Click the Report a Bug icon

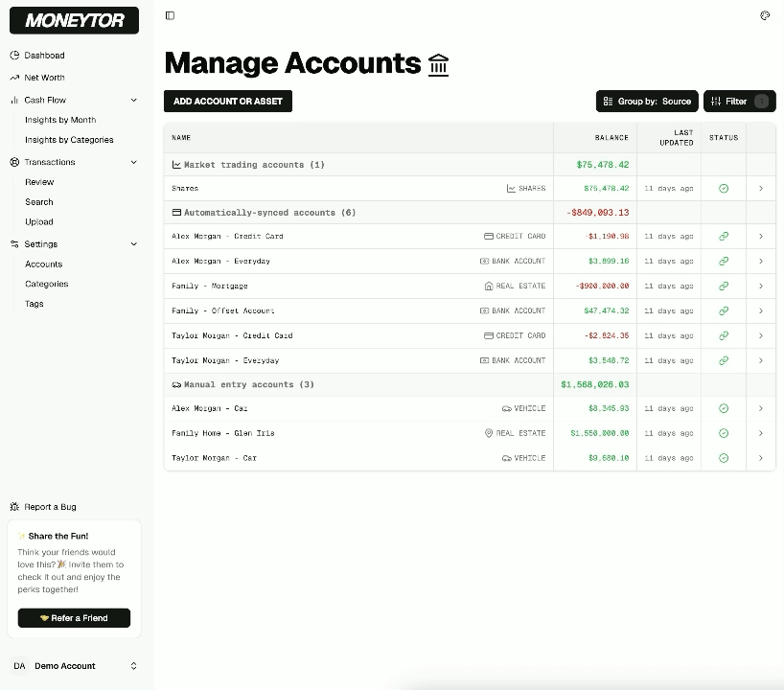pos(13,506)
